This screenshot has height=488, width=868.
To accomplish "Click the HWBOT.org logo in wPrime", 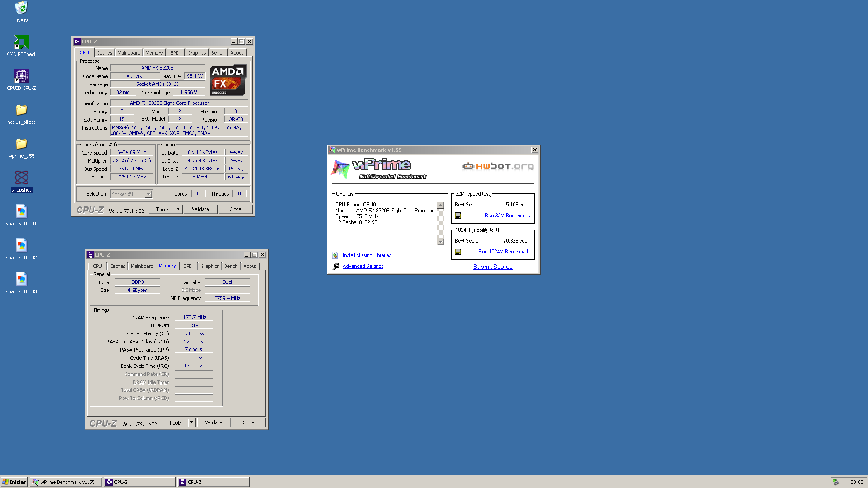I will (498, 166).
